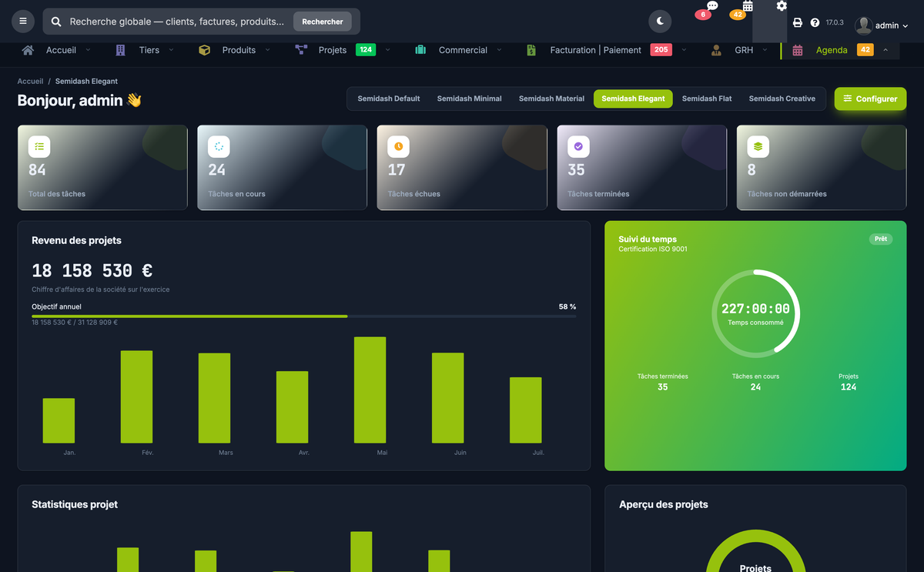Image resolution: width=924 pixels, height=572 pixels.
Task: Click the version number 17.0.3
Action: (835, 23)
